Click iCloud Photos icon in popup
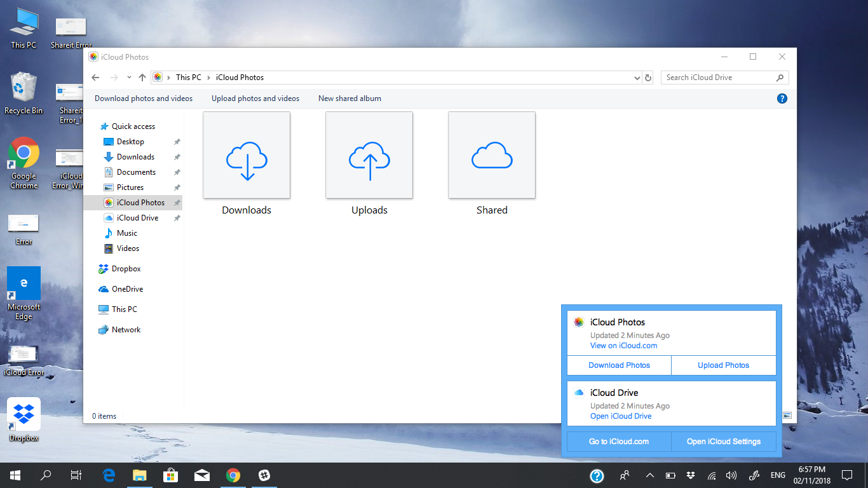The image size is (868, 488). [x=579, y=322]
